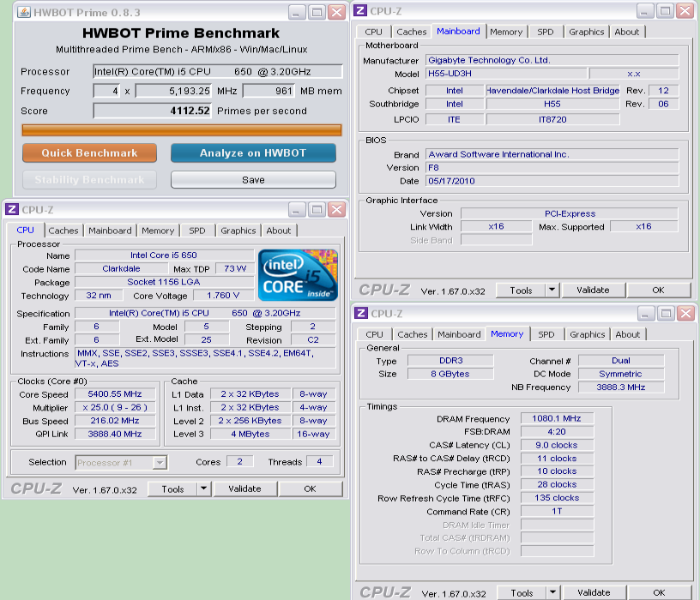Click Tools button in CPU window
The width and height of the screenshot is (700, 600).
pyautogui.click(x=172, y=489)
